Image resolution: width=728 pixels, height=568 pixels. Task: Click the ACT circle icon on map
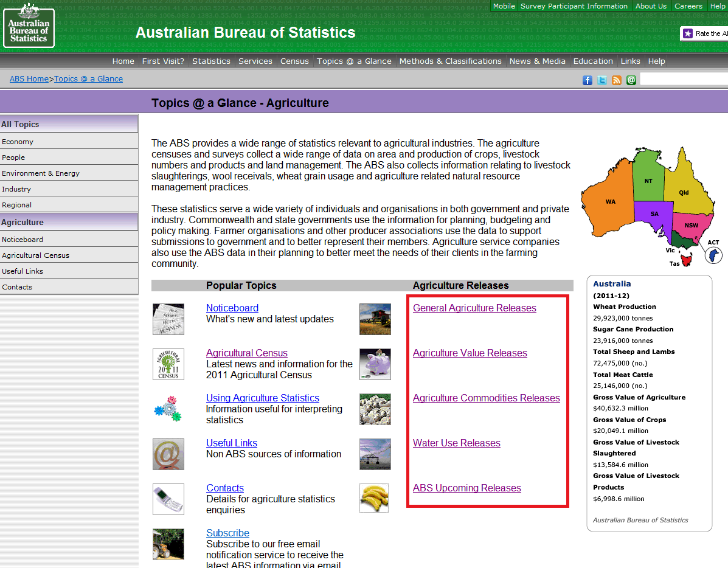tap(713, 255)
